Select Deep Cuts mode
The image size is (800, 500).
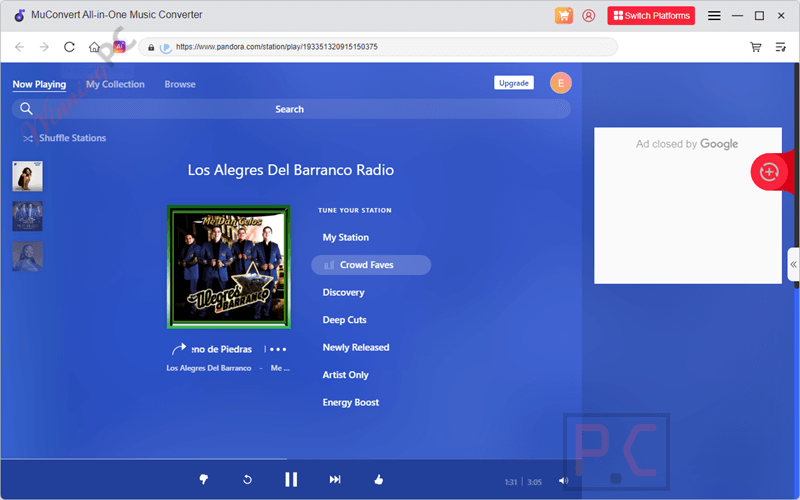pyautogui.click(x=344, y=320)
